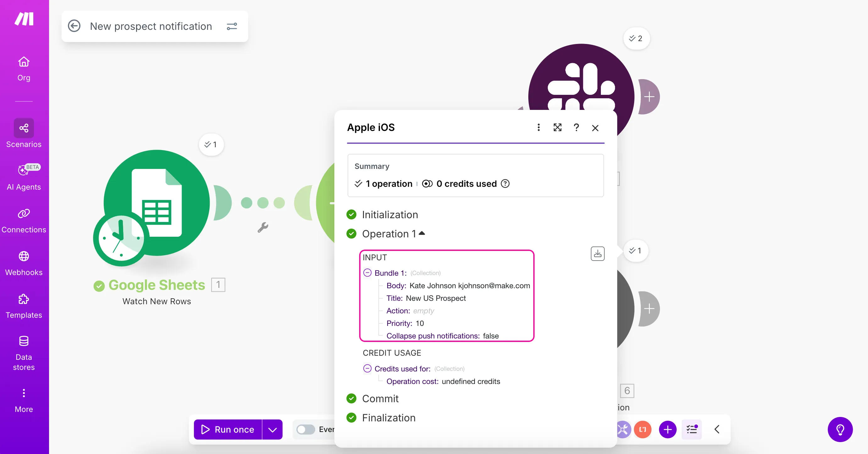868x454 pixels.
Task: Click the Collapse push notifications false value
Action: pos(491,336)
